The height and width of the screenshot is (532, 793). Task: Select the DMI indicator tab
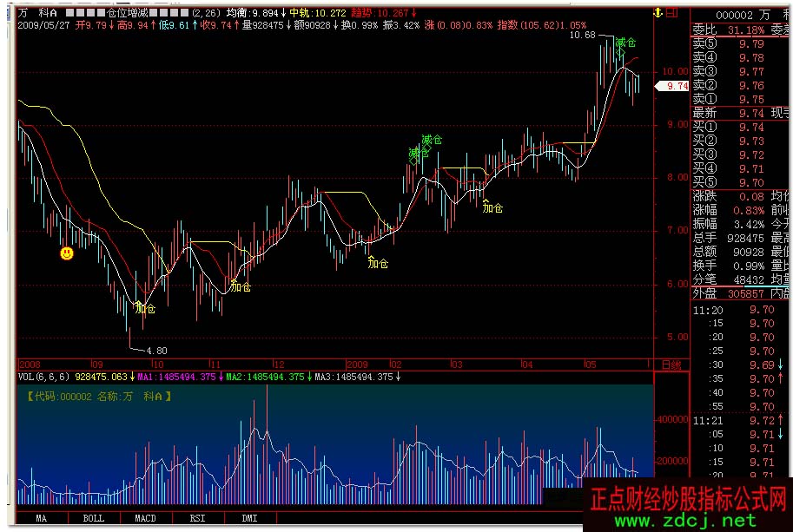(x=249, y=518)
